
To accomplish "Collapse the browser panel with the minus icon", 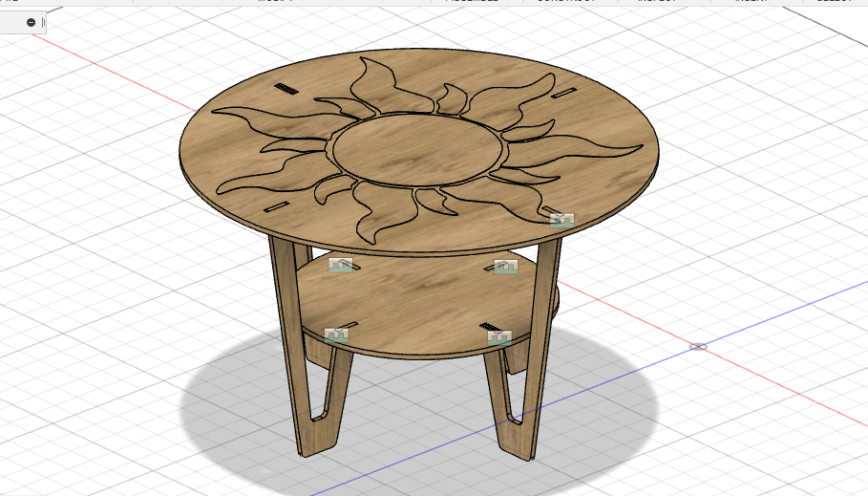I will pyautogui.click(x=31, y=22).
